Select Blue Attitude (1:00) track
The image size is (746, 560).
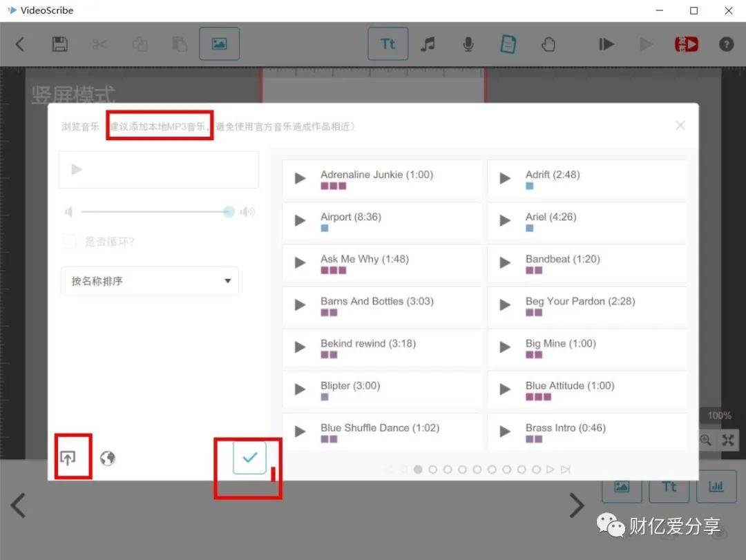coord(587,389)
